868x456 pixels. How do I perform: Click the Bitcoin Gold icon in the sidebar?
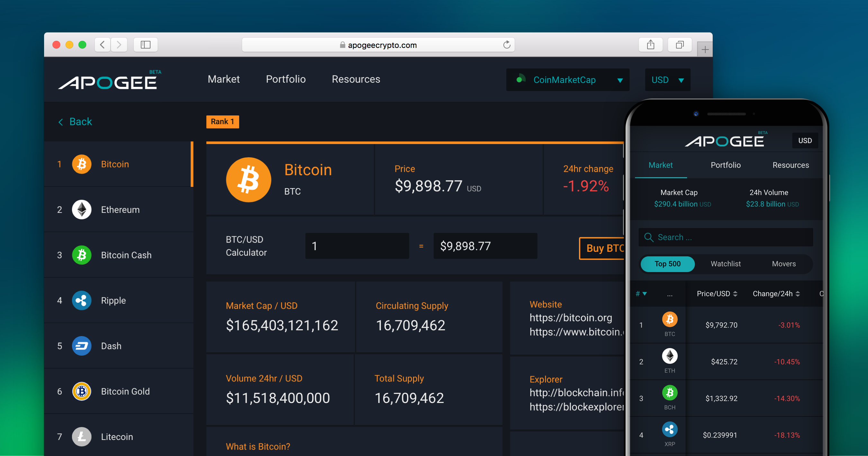pyautogui.click(x=82, y=391)
